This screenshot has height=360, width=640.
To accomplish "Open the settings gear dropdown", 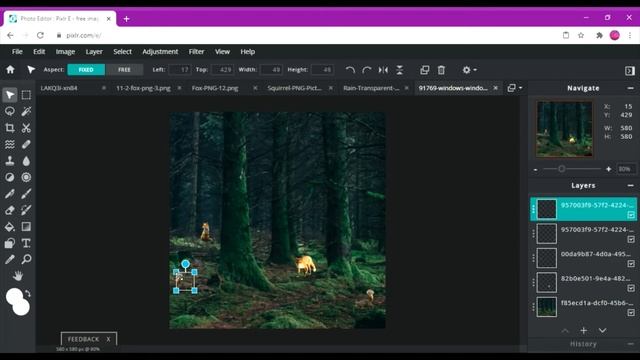I will click(x=469, y=70).
